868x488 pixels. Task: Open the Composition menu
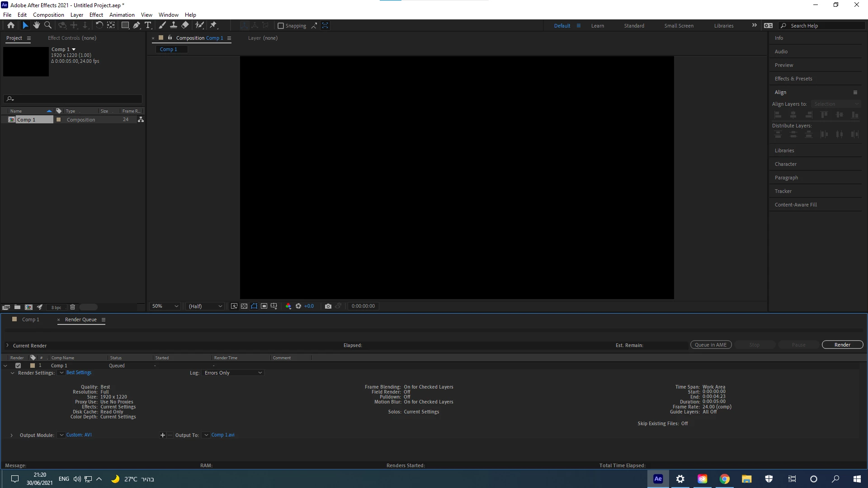point(48,14)
